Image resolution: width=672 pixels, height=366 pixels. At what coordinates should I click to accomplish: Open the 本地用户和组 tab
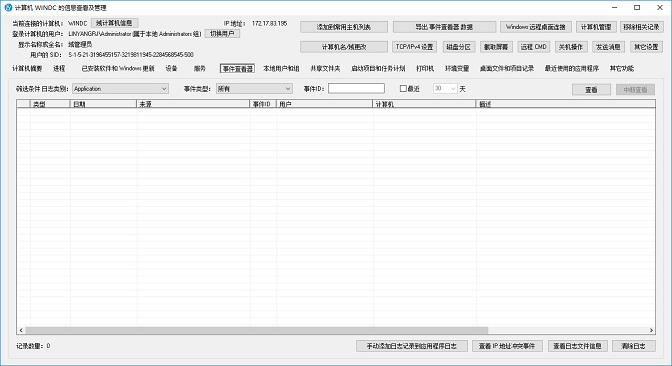coord(281,69)
